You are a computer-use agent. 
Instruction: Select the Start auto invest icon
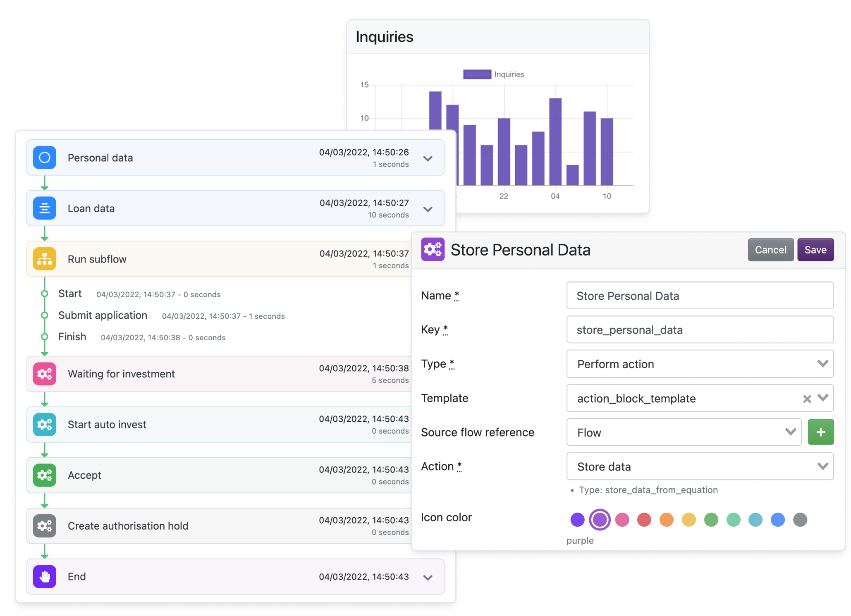[x=44, y=425]
